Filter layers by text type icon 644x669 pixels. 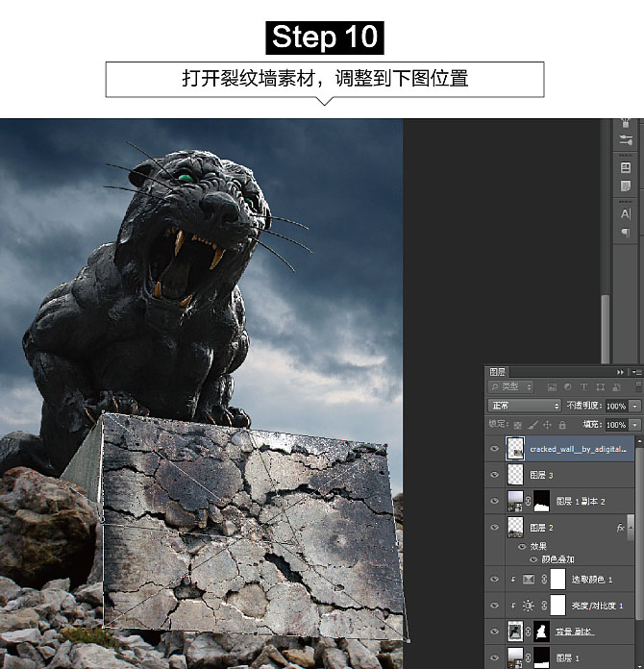584,387
